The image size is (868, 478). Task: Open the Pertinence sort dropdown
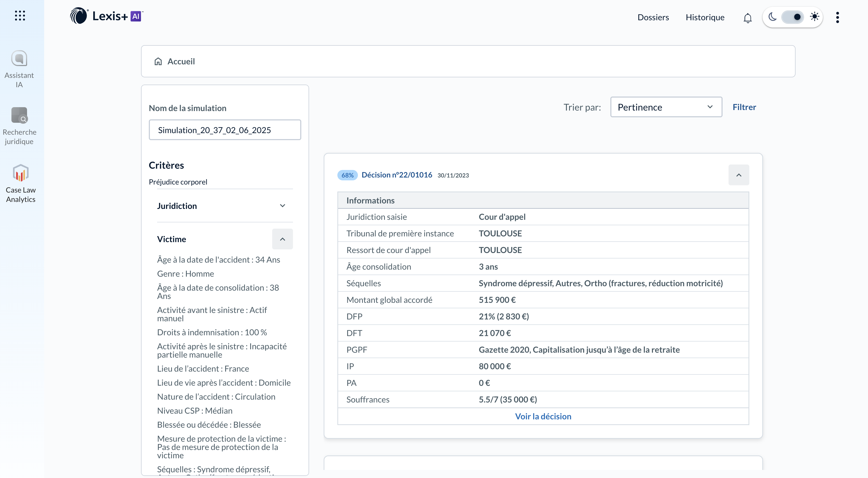click(666, 107)
